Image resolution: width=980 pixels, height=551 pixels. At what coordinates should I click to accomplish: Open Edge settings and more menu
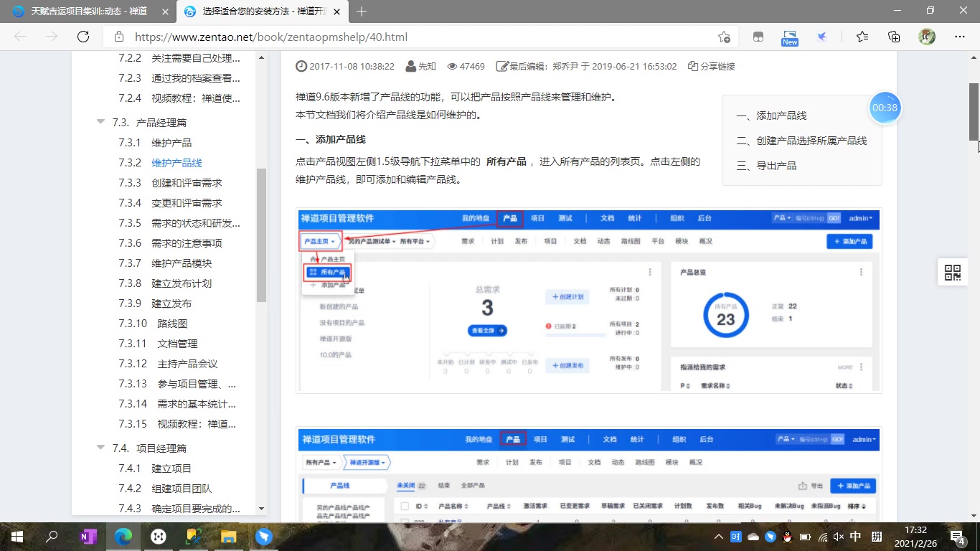[x=959, y=37]
